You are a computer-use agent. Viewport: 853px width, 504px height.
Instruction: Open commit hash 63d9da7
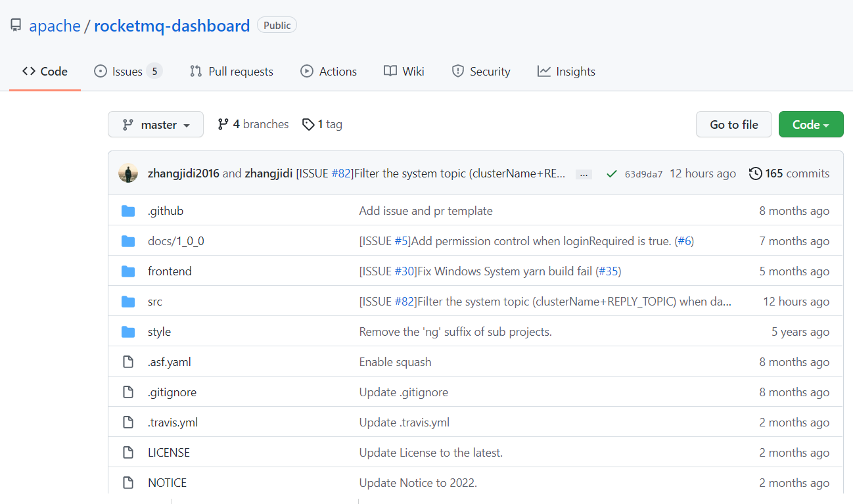coord(643,174)
